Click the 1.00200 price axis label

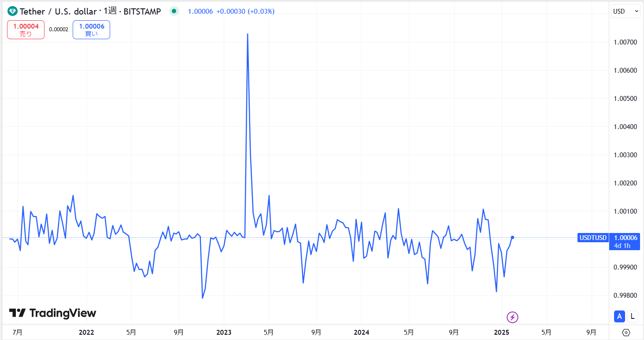(x=625, y=183)
